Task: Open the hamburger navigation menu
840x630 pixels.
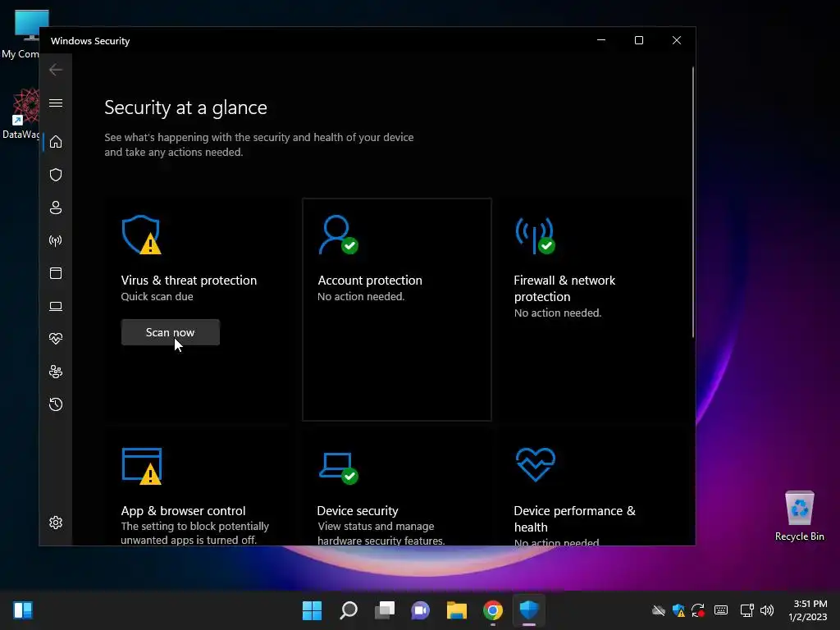Action: 56,103
